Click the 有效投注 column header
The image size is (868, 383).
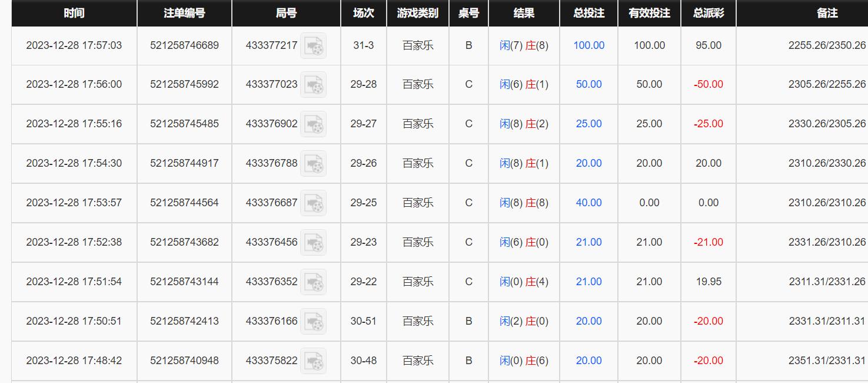(649, 13)
